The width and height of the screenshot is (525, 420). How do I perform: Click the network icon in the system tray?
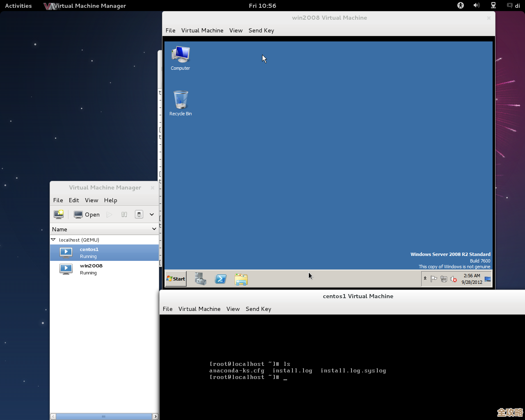click(443, 279)
